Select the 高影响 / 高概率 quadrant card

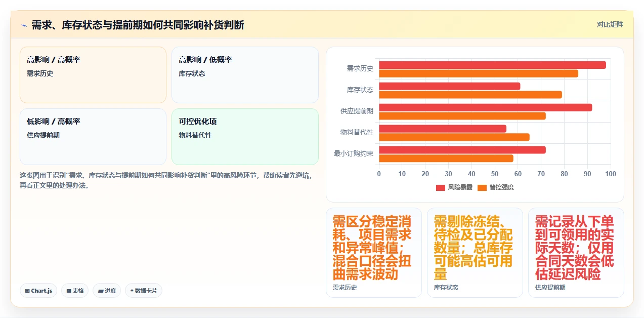pos(93,75)
